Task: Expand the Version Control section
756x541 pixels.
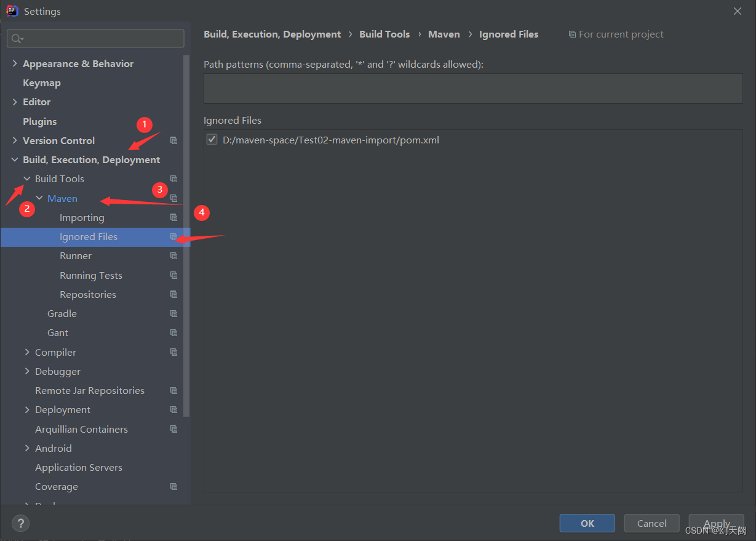Action: pos(15,140)
